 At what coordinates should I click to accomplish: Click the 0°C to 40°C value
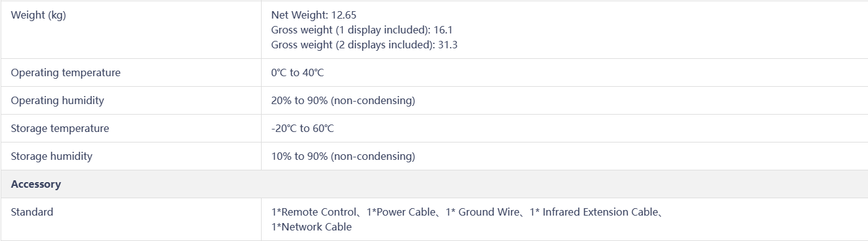[298, 72]
